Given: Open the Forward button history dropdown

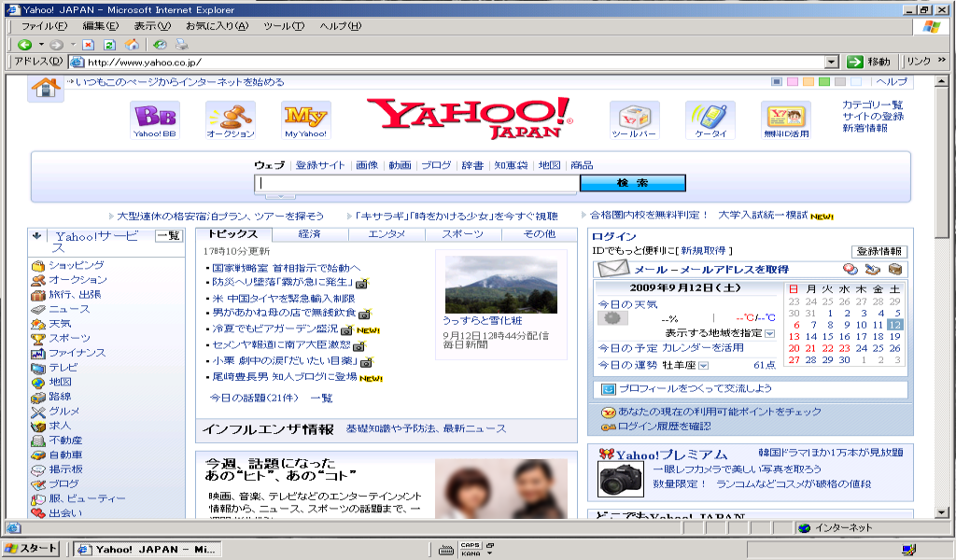Looking at the screenshot, I should pyautogui.click(x=73, y=45).
